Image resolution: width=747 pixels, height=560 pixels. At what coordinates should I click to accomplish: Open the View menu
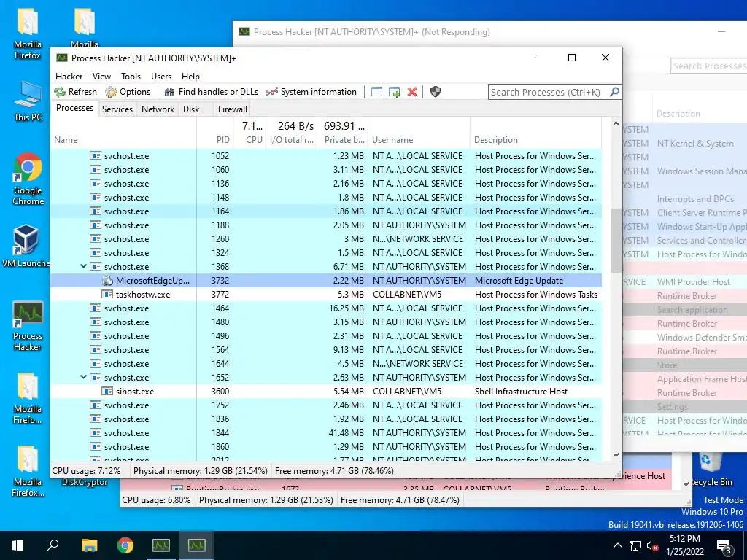click(101, 77)
